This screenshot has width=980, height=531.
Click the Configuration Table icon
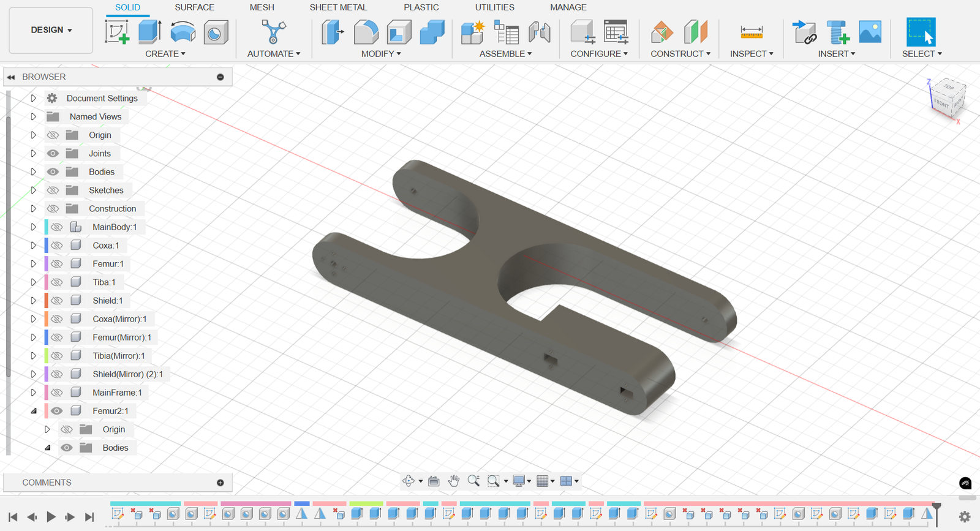[x=616, y=32]
